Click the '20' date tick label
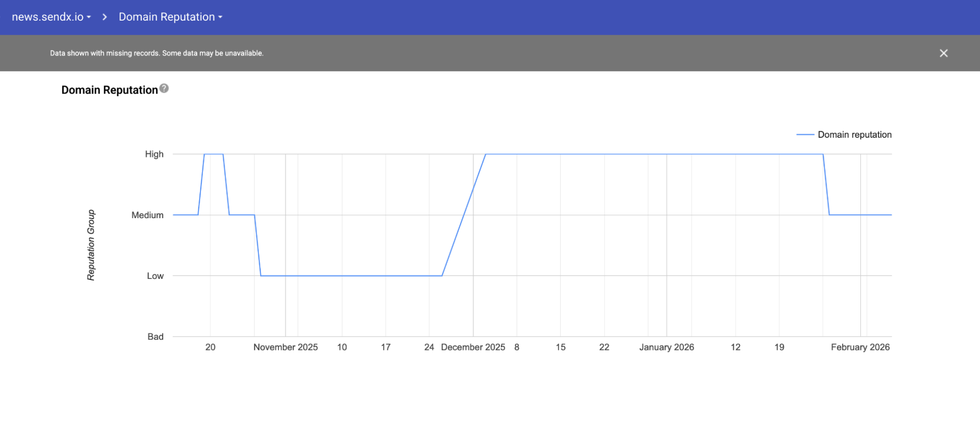The height and width of the screenshot is (423, 980). 210,347
